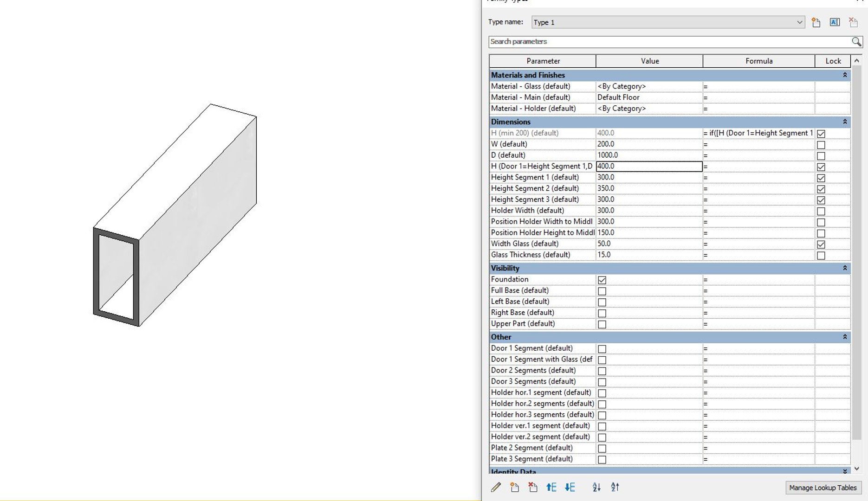Sort parameters in ascending order
This screenshot has height=501, width=868.
[x=596, y=487]
